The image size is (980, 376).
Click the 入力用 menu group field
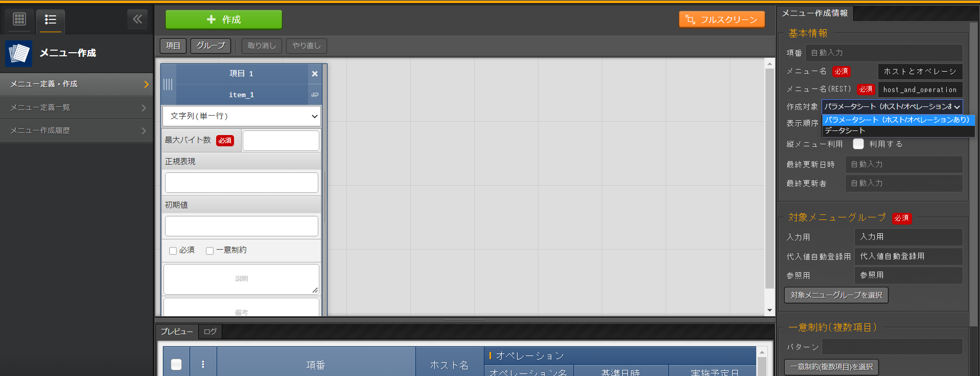pyautogui.click(x=908, y=237)
